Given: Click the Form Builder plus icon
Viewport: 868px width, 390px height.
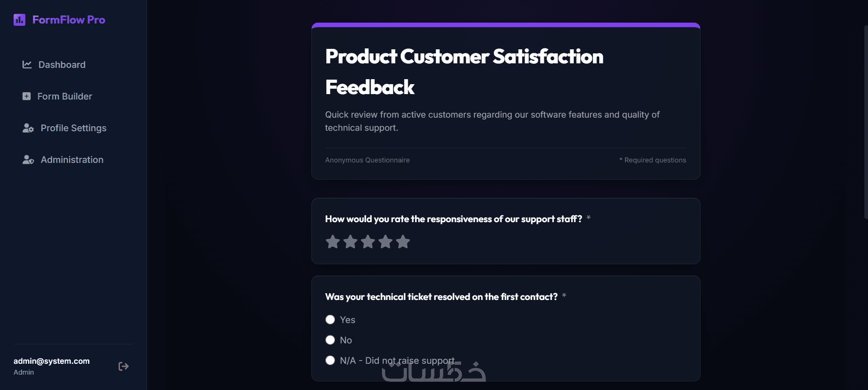Looking at the screenshot, I should (x=27, y=96).
